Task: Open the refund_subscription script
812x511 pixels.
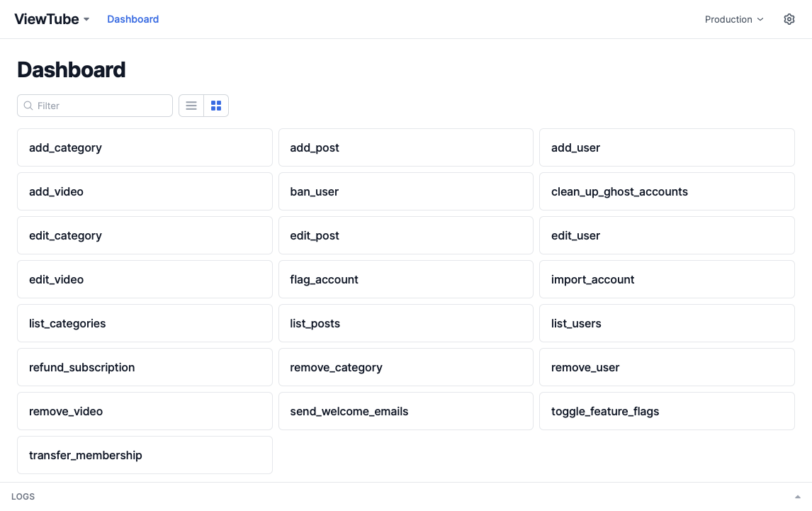Action: coord(145,367)
